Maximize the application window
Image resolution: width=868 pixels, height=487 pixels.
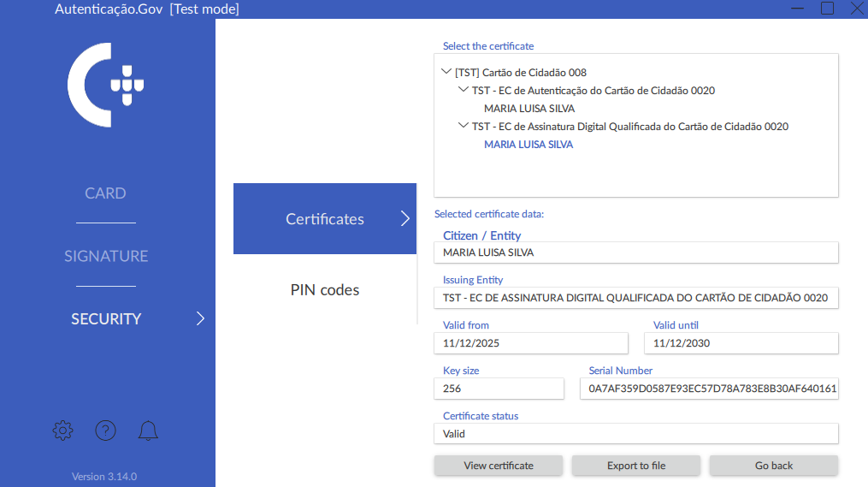coord(827,9)
